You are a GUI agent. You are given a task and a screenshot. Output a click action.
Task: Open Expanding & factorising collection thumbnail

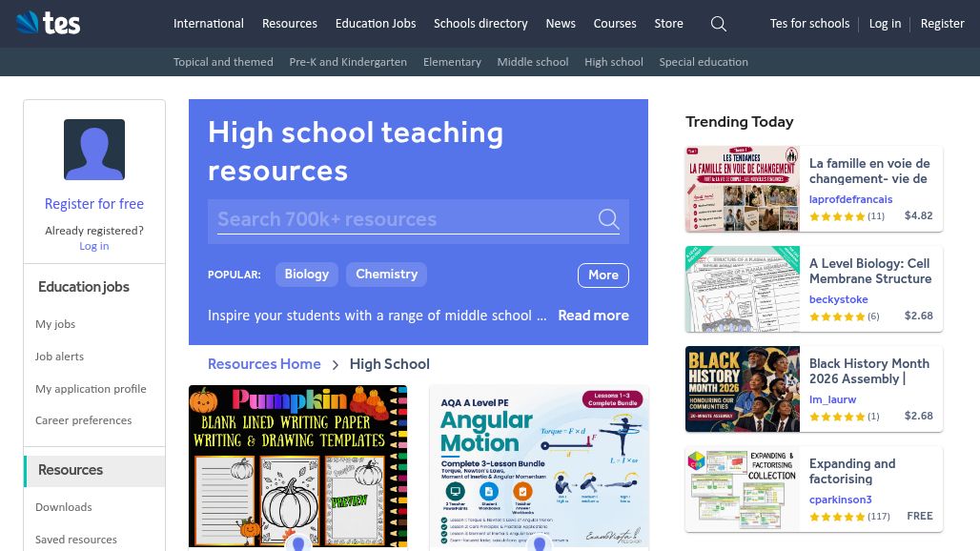click(x=743, y=489)
